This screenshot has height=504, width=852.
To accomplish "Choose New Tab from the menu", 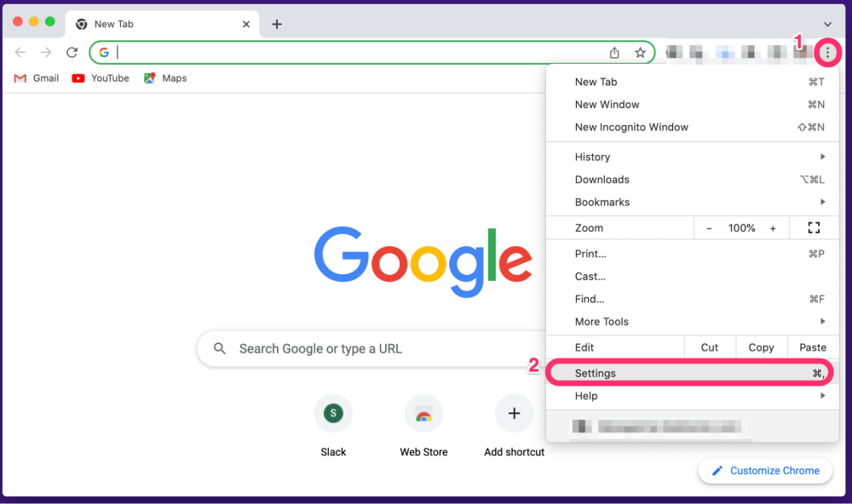I will [692, 82].
